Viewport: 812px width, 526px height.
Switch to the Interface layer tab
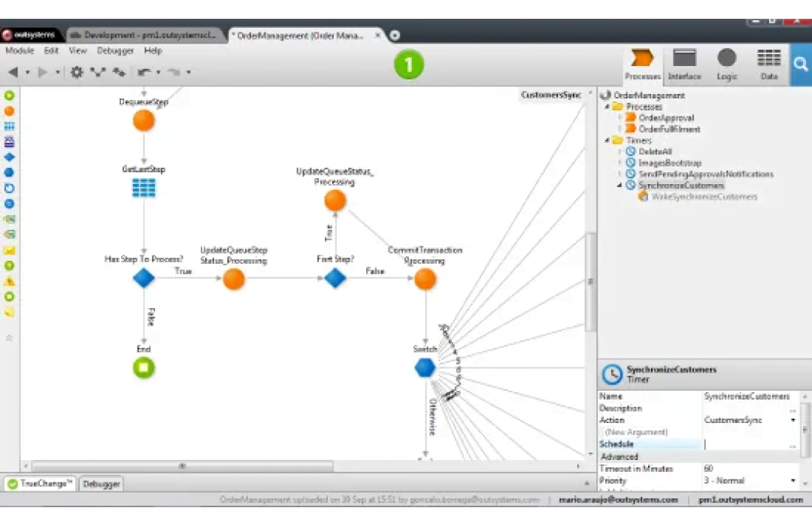[684, 65]
